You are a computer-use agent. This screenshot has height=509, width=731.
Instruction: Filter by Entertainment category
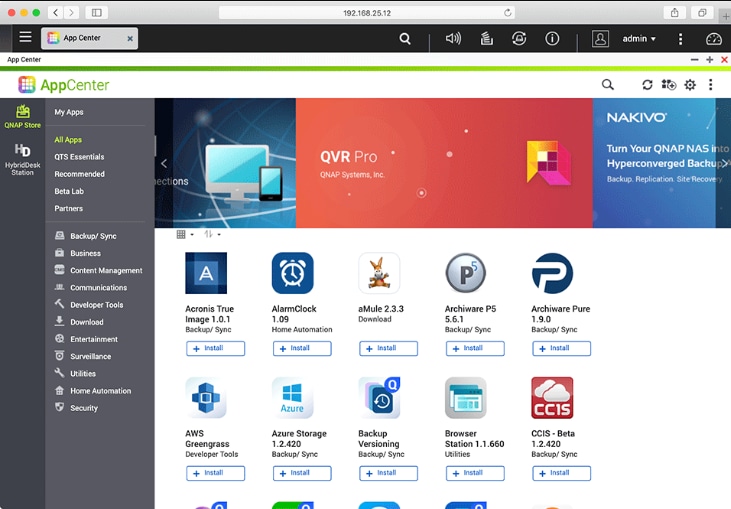pyautogui.click(x=86, y=339)
